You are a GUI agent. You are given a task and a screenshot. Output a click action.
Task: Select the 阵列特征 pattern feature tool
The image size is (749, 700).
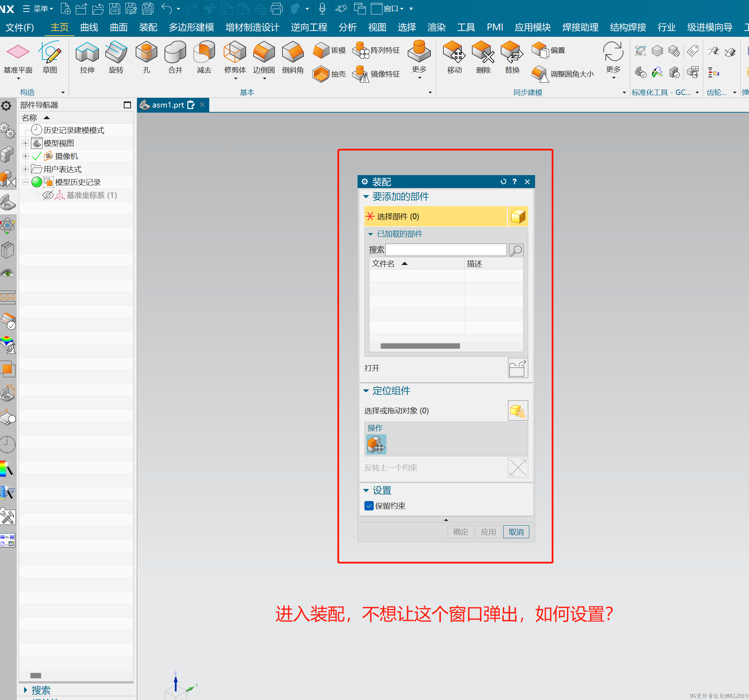[376, 50]
